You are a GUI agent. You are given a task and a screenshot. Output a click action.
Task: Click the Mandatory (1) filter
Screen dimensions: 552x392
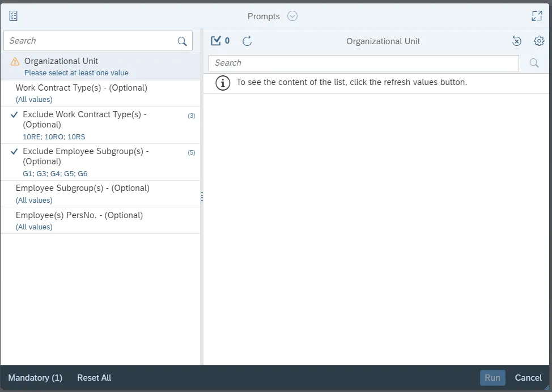35,378
